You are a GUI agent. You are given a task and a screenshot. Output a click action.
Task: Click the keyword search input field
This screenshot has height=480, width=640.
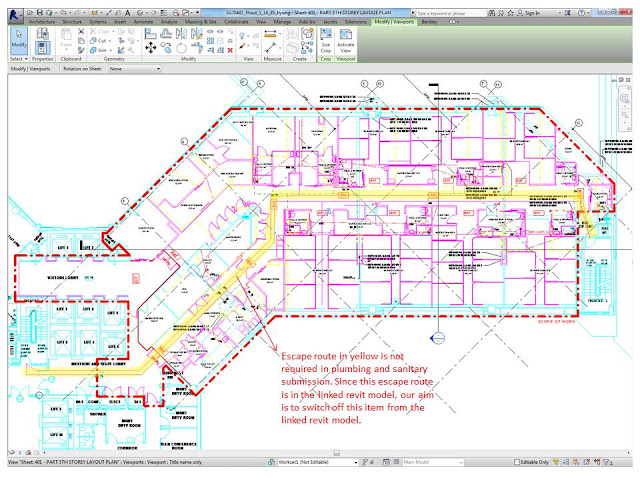point(451,13)
